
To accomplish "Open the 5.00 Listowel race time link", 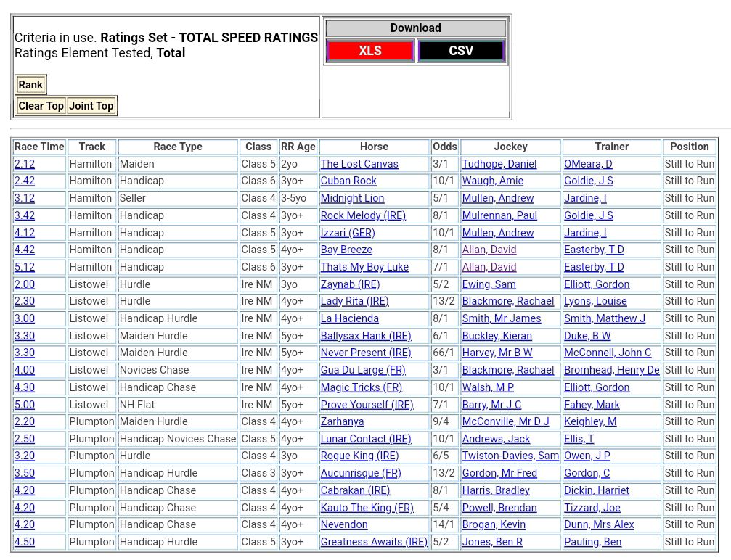I will pyautogui.click(x=24, y=405).
